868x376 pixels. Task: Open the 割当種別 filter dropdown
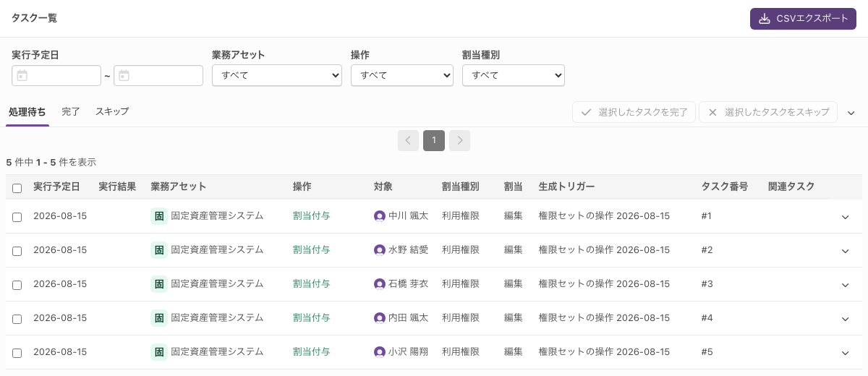[514, 75]
